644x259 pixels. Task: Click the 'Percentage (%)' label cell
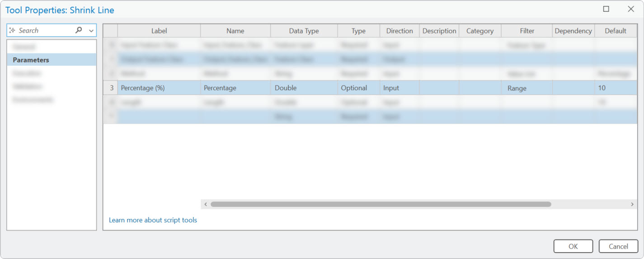(159, 88)
